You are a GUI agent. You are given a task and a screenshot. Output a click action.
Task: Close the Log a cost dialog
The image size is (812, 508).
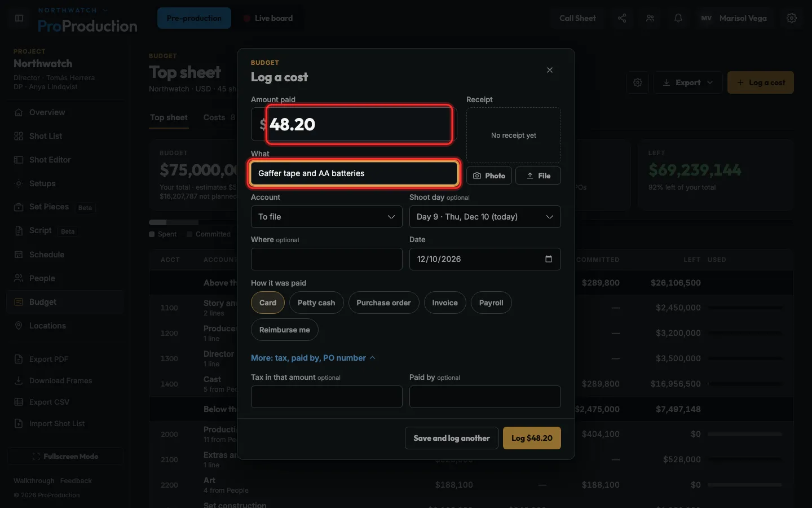tap(550, 70)
